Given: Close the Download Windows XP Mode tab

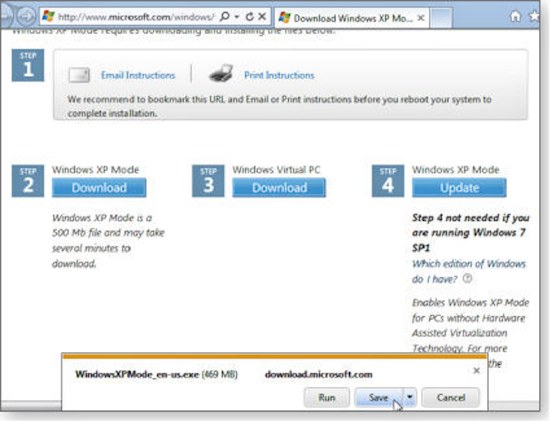Looking at the screenshot, I should click(x=421, y=18).
